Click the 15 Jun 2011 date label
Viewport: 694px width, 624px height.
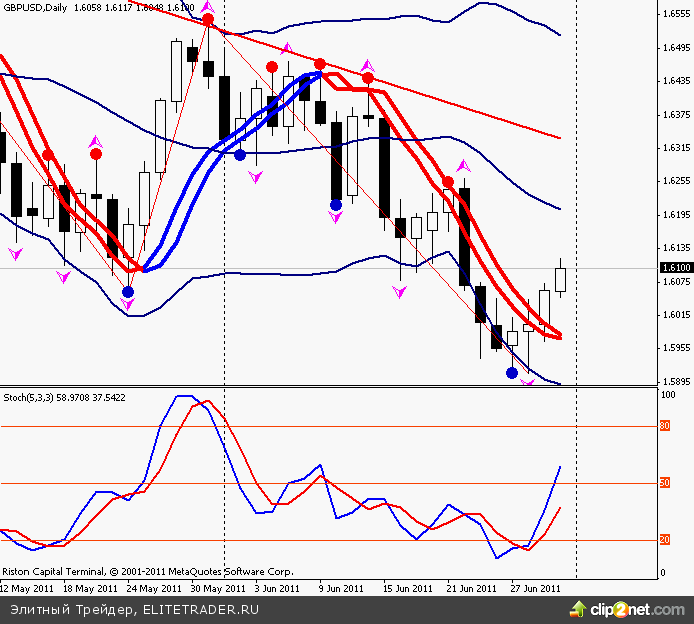407,588
